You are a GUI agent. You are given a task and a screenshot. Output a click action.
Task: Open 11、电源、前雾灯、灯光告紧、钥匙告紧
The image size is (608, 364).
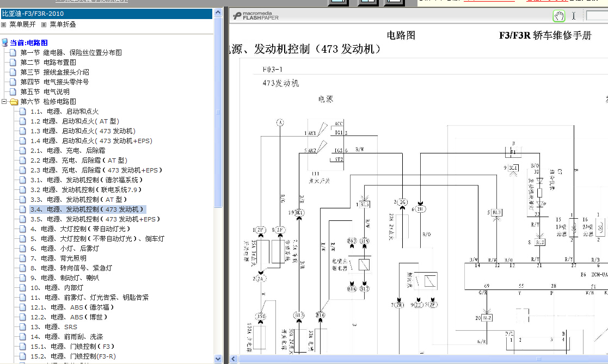coord(90,297)
